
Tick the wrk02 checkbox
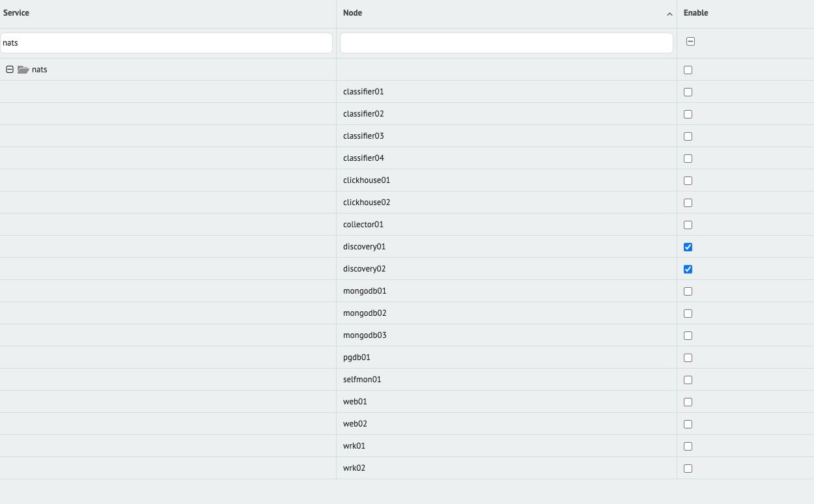(688, 468)
